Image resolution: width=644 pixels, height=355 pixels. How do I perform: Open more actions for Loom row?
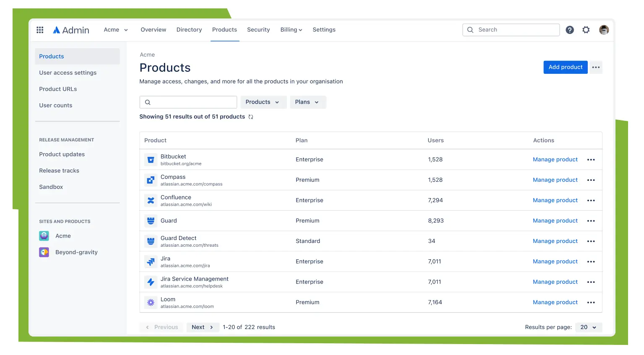click(x=591, y=302)
